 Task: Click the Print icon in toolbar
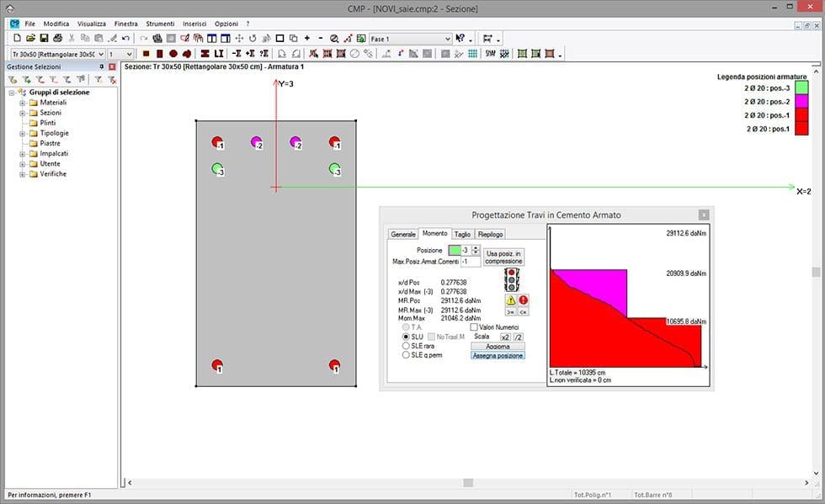[57, 39]
